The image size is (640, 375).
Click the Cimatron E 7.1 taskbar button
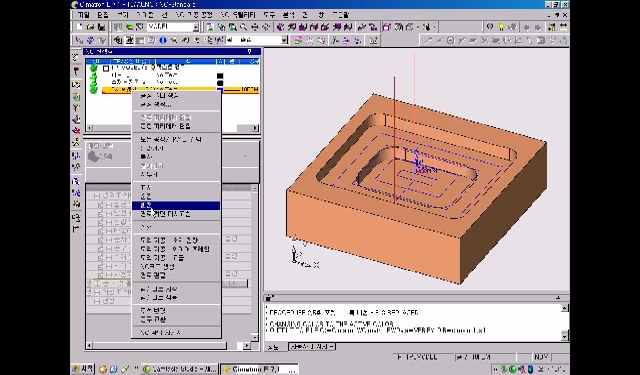coord(260,369)
